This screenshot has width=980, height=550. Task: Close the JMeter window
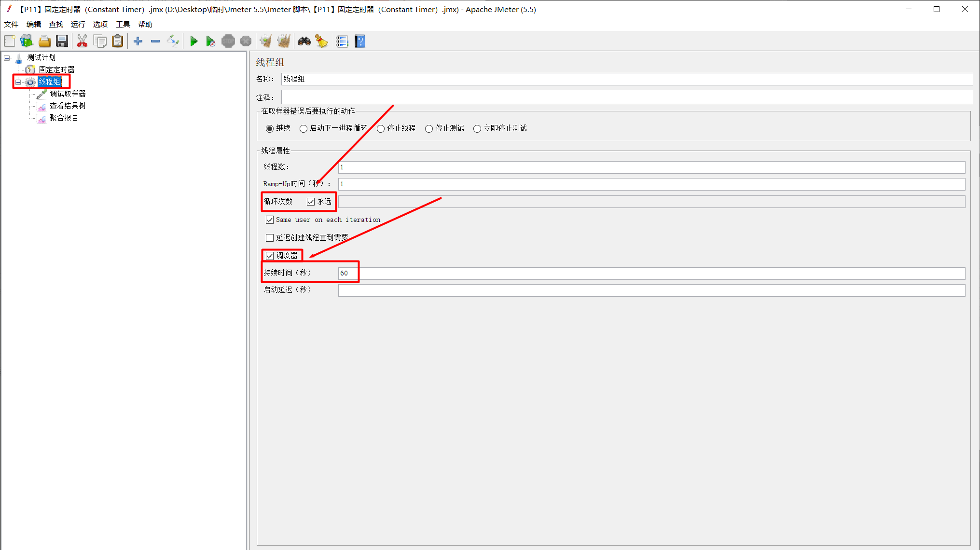[965, 9]
